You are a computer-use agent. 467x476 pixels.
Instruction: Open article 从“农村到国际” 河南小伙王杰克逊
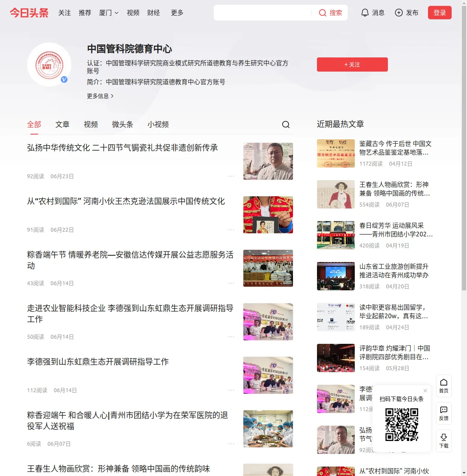click(126, 201)
